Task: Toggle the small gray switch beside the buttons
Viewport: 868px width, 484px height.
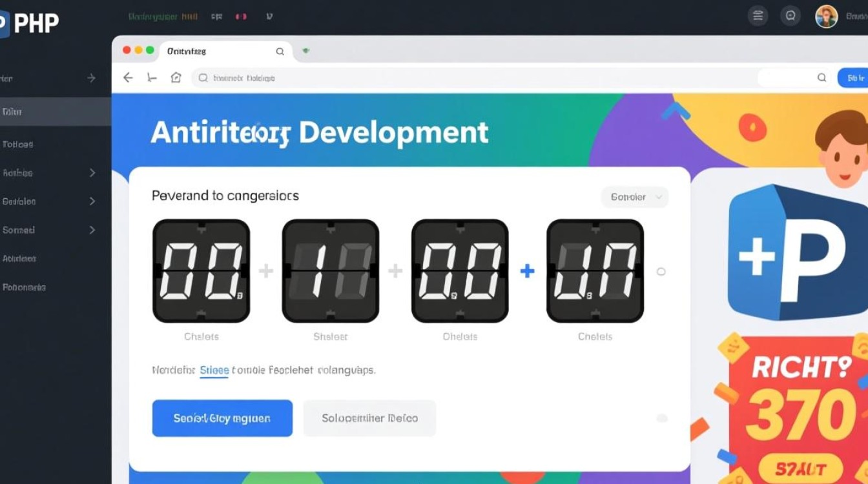Action: pyautogui.click(x=662, y=418)
